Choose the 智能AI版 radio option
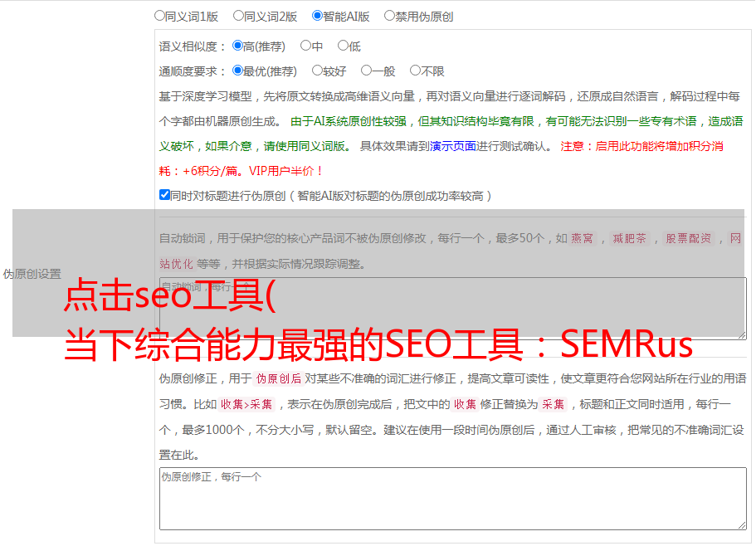This screenshot has width=756, height=546. 317,16
